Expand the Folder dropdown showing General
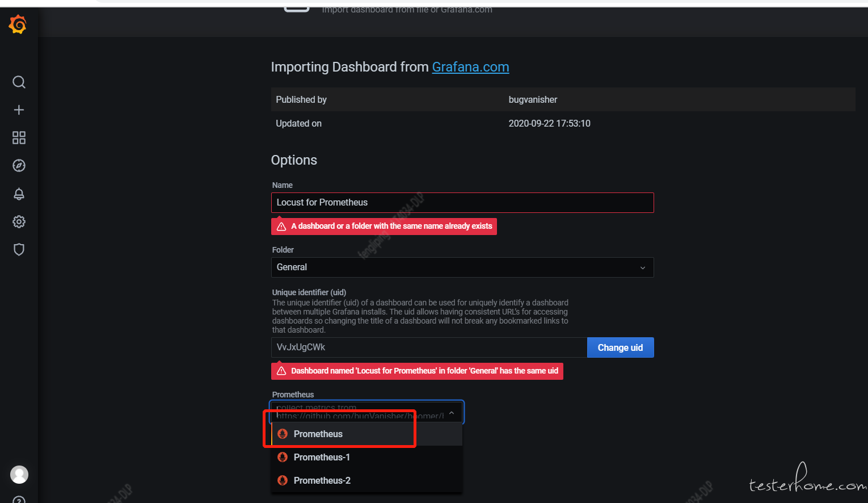 click(462, 267)
